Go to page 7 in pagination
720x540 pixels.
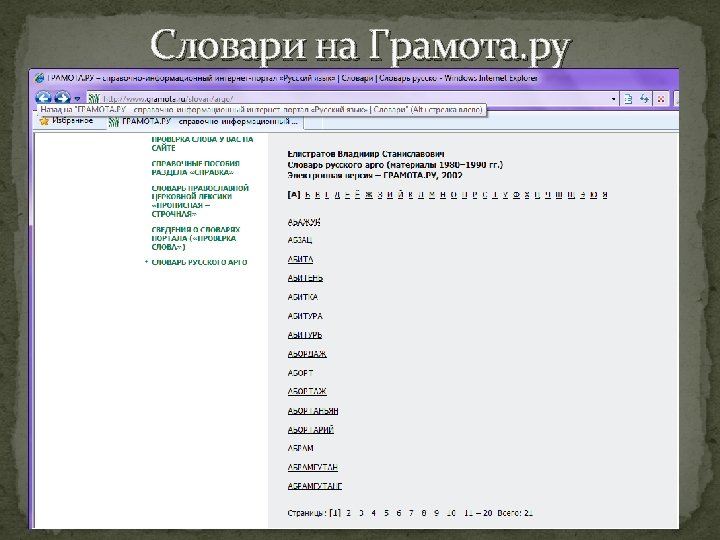(x=411, y=513)
